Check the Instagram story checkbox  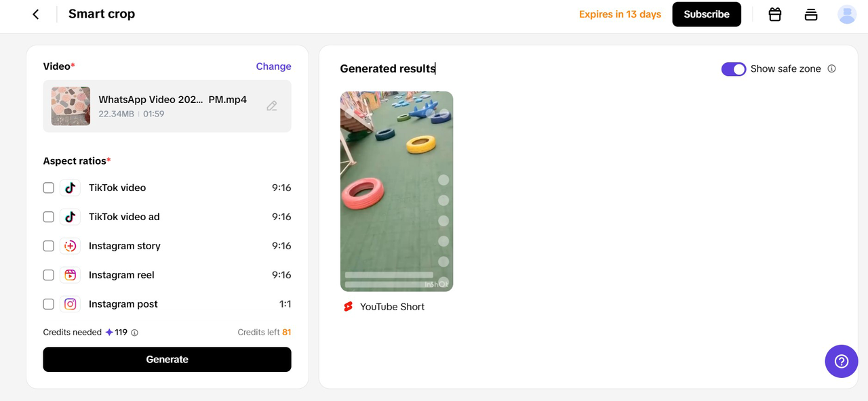point(49,246)
